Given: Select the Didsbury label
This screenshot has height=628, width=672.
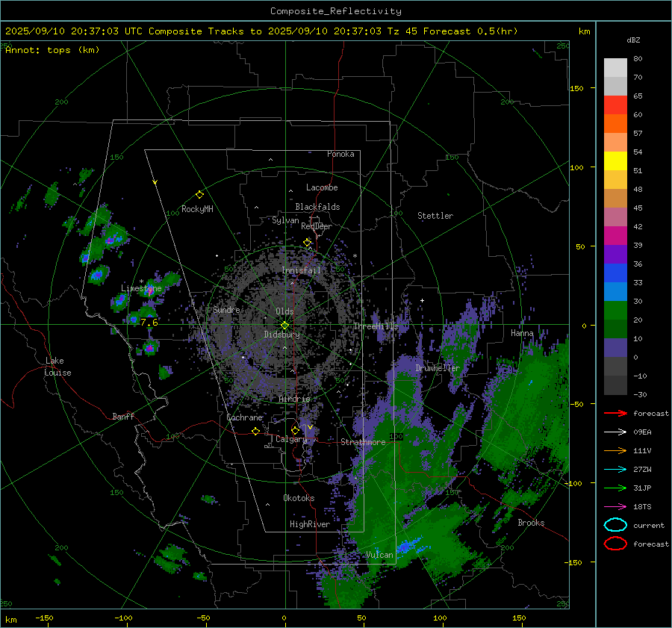Looking at the screenshot, I should click(282, 335).
